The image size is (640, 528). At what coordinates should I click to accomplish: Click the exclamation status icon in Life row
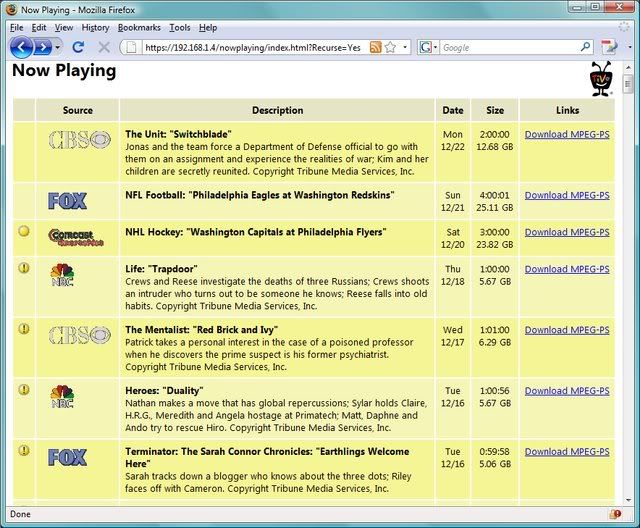coord(24,268)
